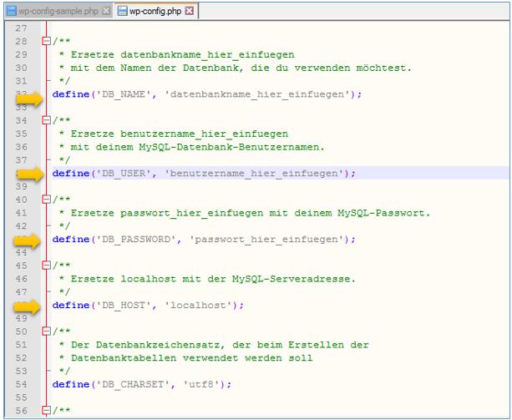Collapse the comment block at line 34

tap(47, 120)
